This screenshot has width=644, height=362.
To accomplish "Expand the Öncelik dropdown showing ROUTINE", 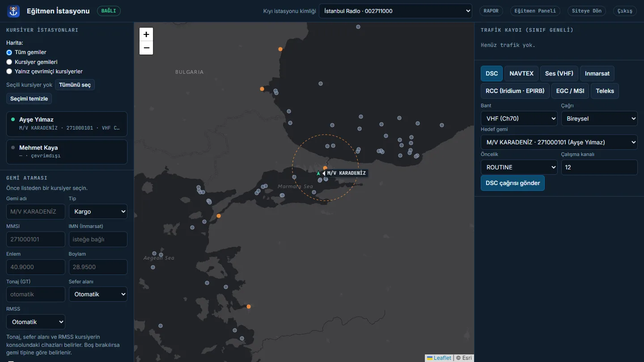I will [x=519, y=167].
